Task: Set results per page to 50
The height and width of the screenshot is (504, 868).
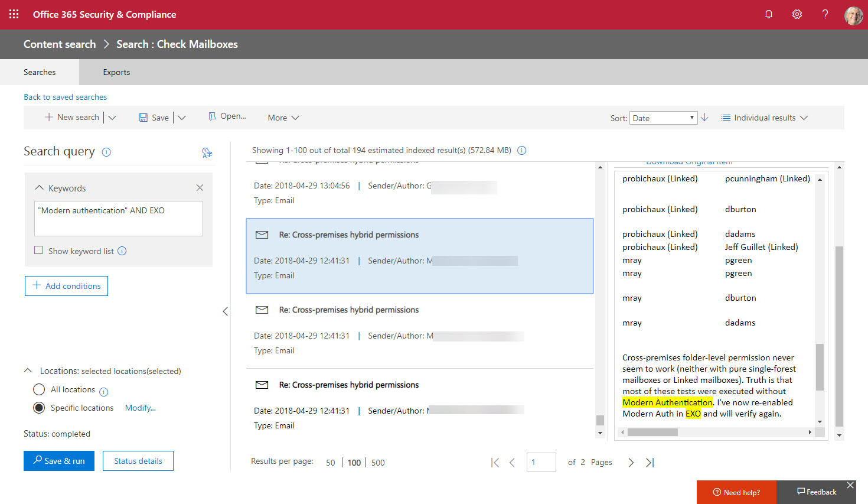Action: [x=331, y=463]
